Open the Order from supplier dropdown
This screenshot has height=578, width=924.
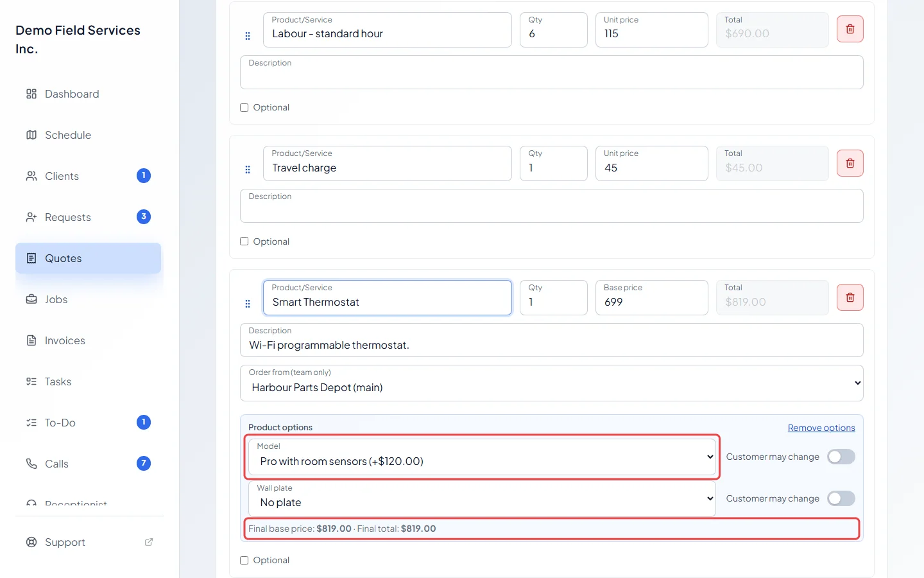pos(552,383)
